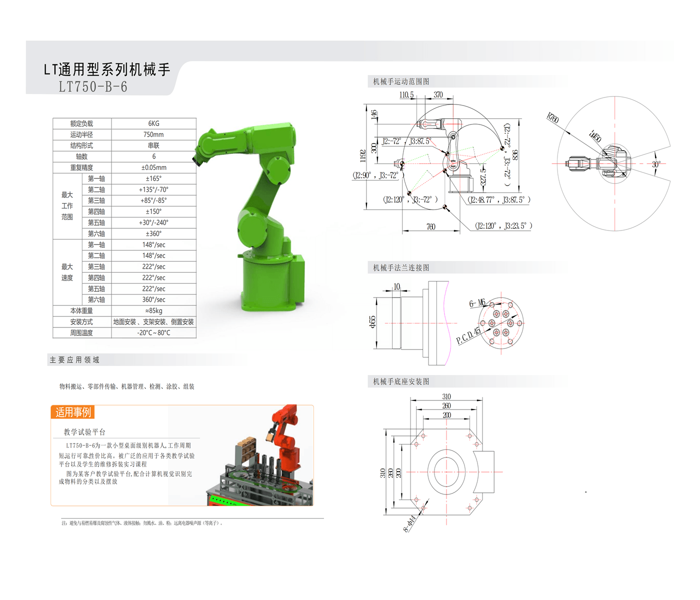Screen dimensions: 700x600
Task: Select the "1192" height dimension
Action: point(363,156)
